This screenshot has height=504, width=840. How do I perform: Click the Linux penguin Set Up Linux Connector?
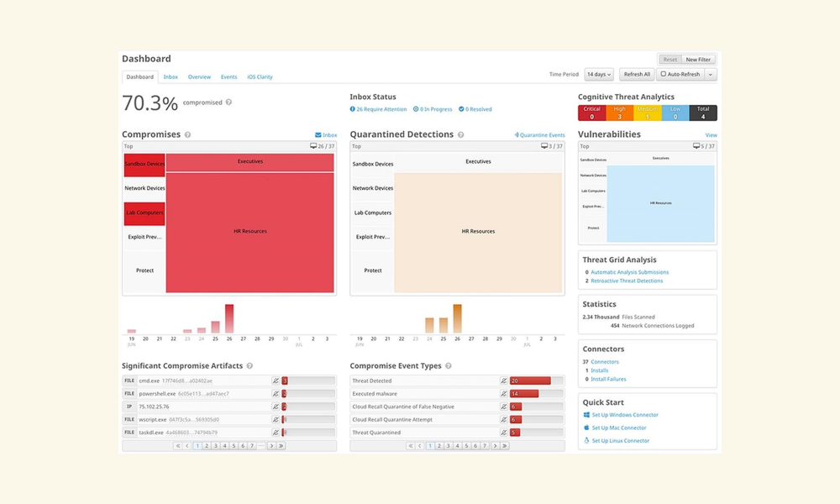tap(586, 441)
